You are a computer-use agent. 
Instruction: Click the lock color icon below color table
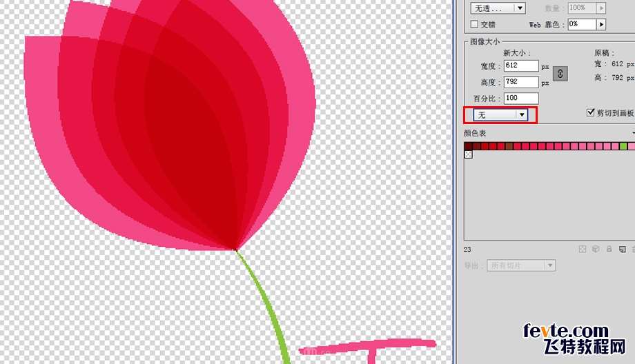click(x=609, y=249)
